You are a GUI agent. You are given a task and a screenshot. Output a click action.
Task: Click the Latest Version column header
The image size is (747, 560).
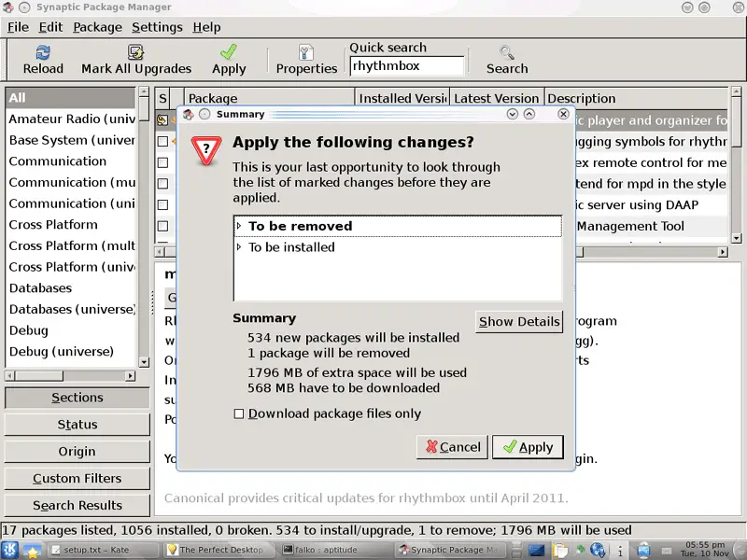pos(497,98)
